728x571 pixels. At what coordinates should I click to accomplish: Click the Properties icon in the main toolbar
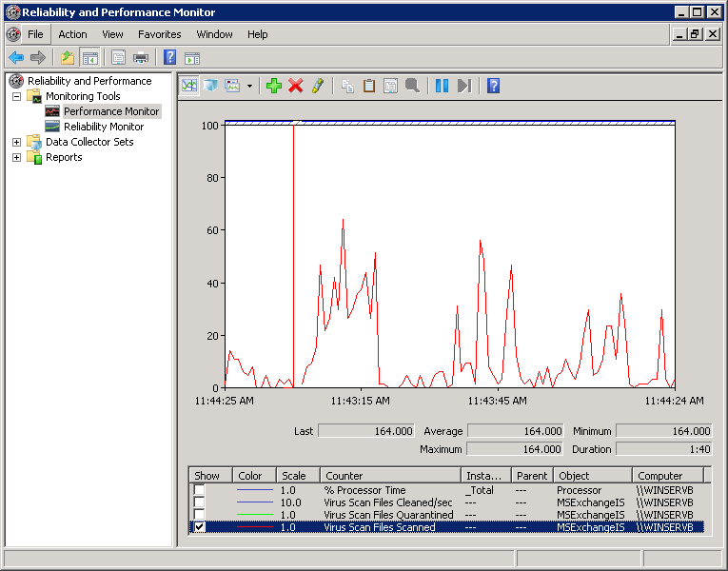coord(118,58)
